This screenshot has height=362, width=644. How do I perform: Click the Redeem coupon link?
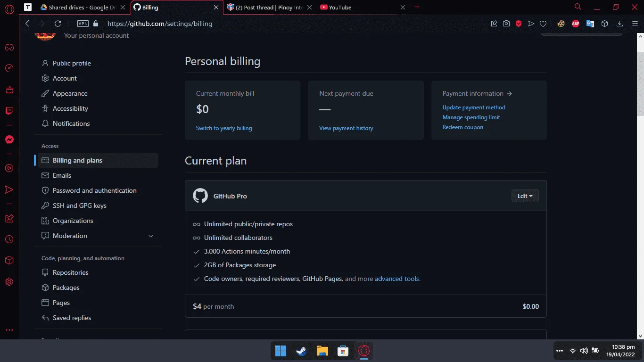point(462,127)
